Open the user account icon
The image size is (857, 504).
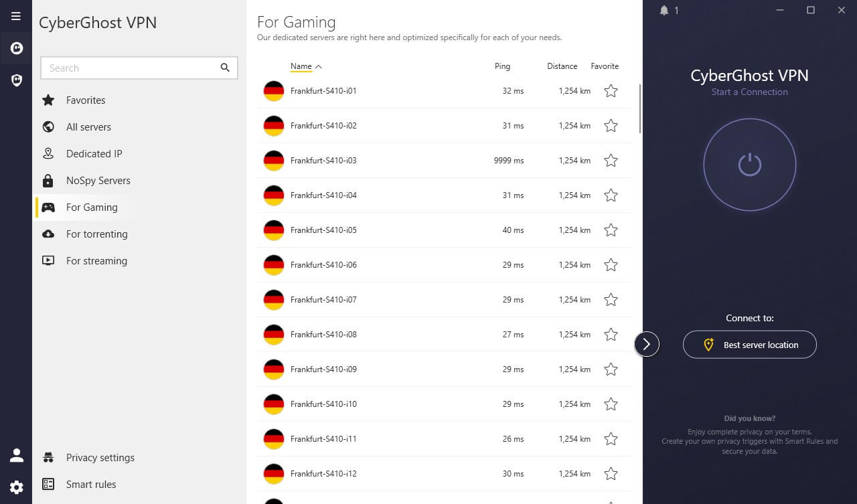tap(16, 456)
